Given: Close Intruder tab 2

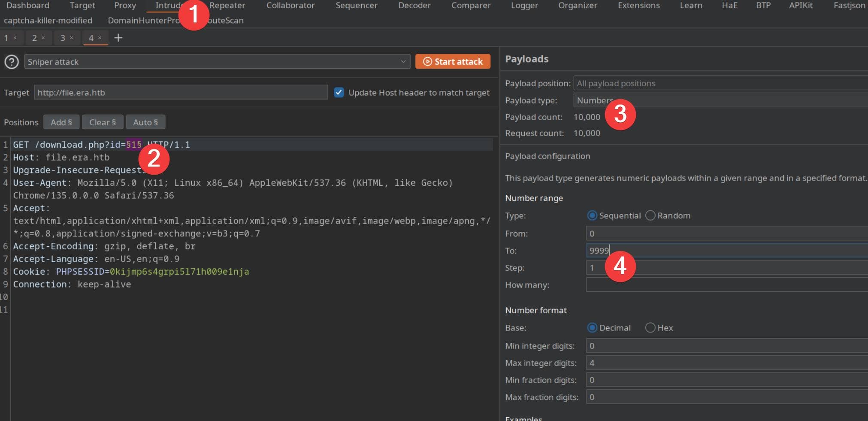Looking at the screenshot, I should [43, 38].
